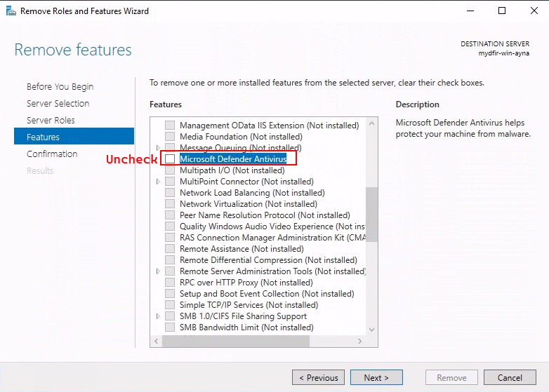
Task: Click the Multipath I/O checkbox
Action: click(x=170, y=170)
